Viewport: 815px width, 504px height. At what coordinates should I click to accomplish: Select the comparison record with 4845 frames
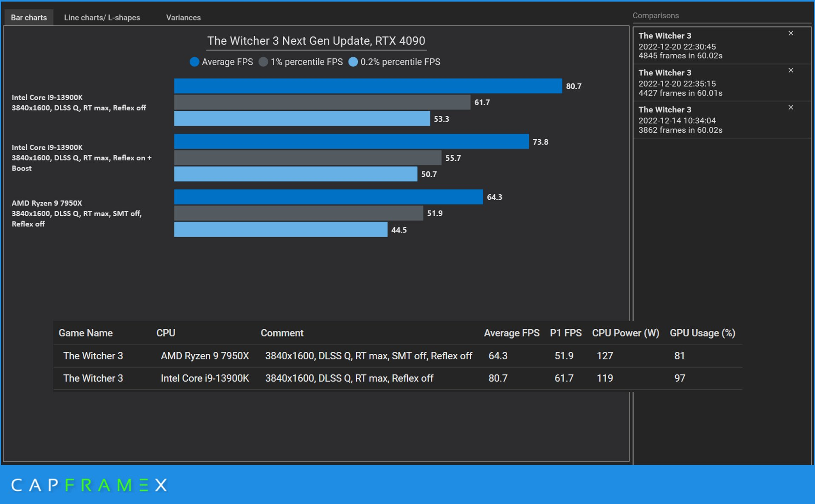point(722,46)
